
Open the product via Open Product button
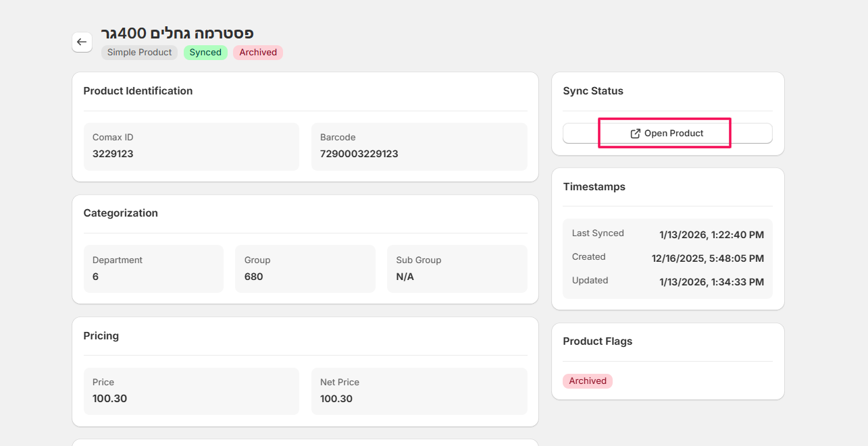667,134
